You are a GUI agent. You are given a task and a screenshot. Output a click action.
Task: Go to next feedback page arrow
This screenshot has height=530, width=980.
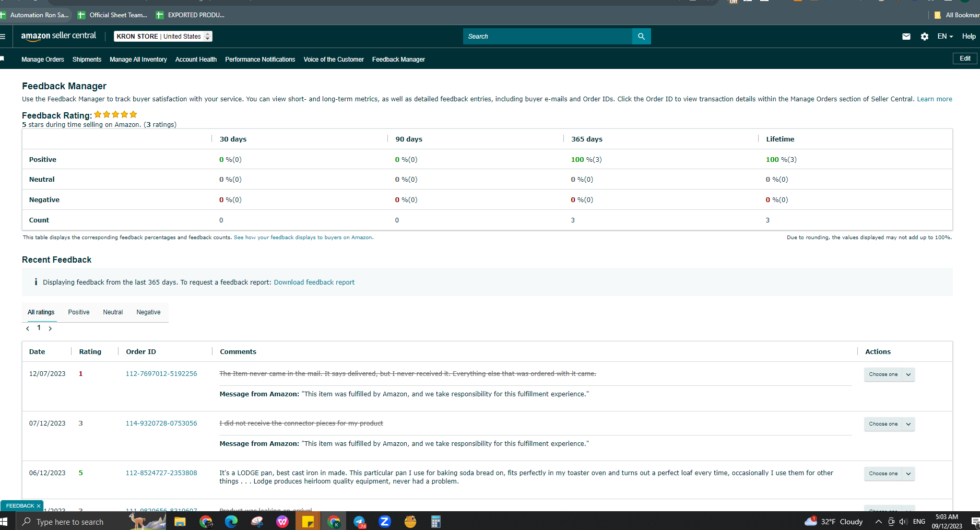pos(50,328)
